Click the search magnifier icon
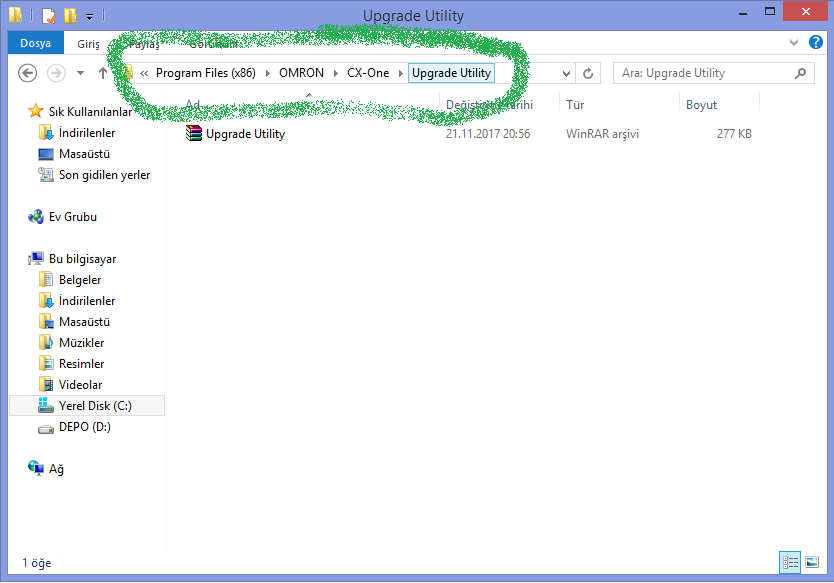834x583 pixels. coord(800,73)
